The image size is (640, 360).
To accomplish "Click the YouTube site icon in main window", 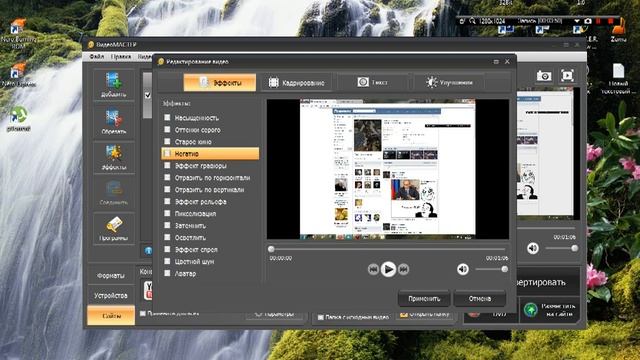I will pos(148,290).
